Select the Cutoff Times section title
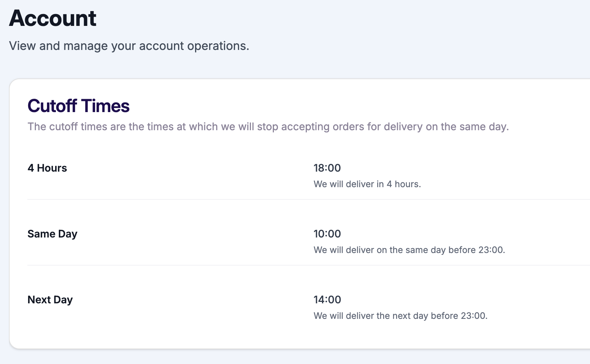590x364 pixels. (x=78, y=106)
